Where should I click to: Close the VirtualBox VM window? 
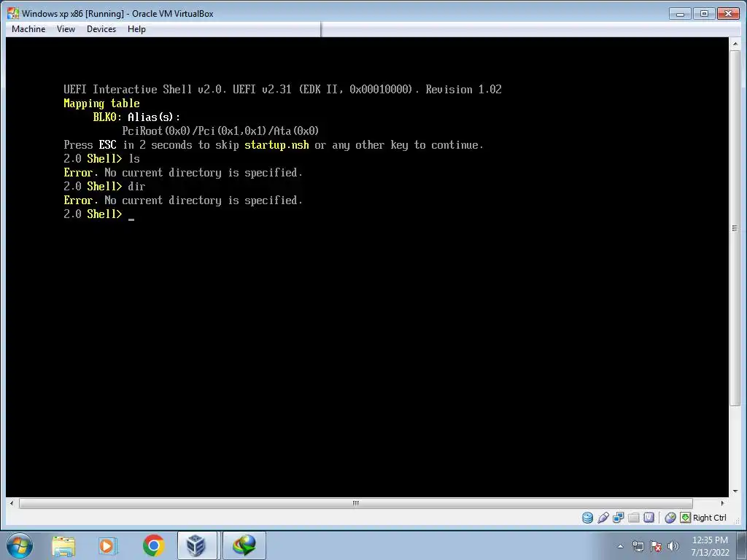[x=728, y=13]
